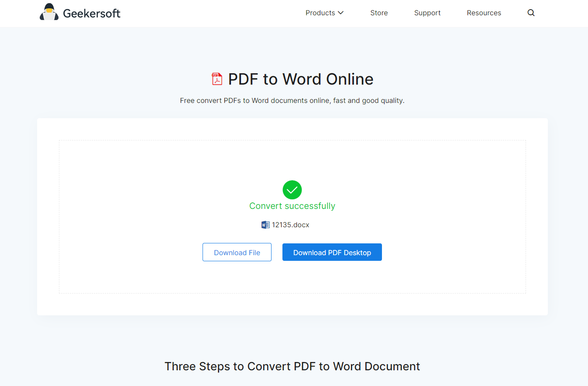Click the chevron arrow next to Products
This screenshot has width=588, height=386.
(341, 13)
